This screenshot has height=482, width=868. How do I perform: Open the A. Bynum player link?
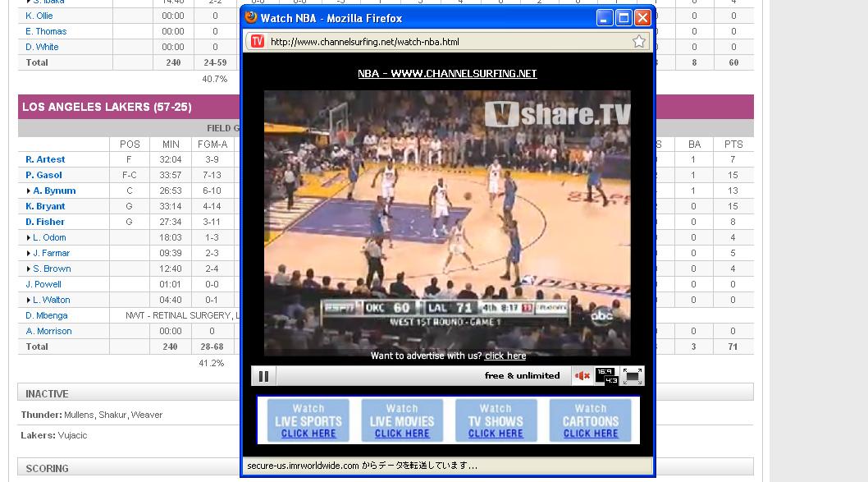tap(54, 191)
